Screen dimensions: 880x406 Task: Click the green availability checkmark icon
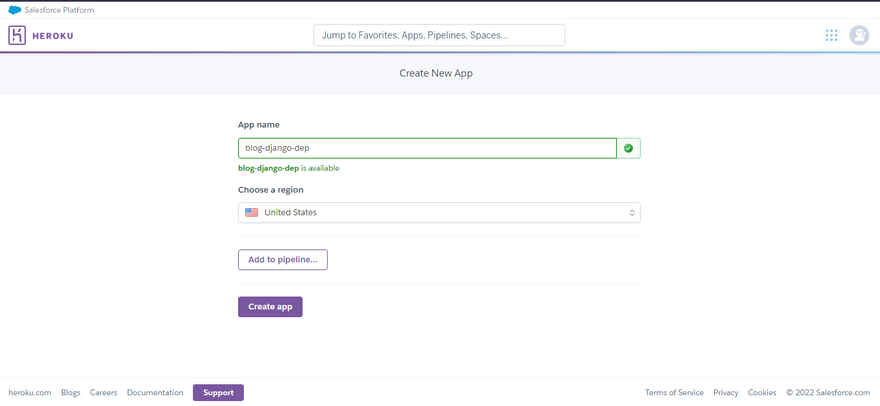tap(628, 148)
